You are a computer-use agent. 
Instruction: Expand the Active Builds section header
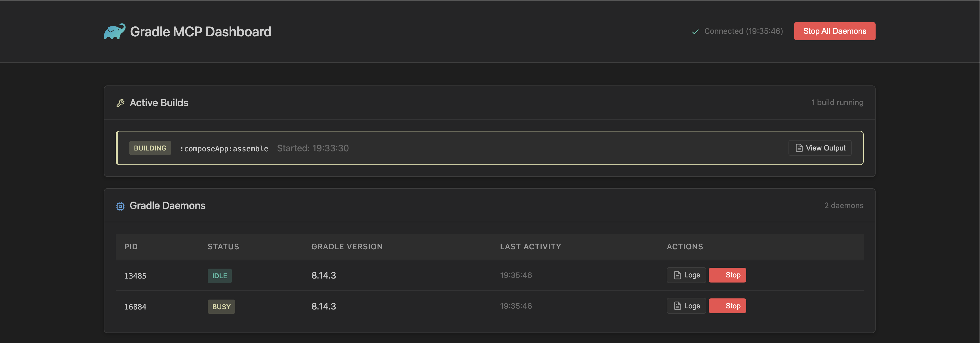(x=159, y=103)
